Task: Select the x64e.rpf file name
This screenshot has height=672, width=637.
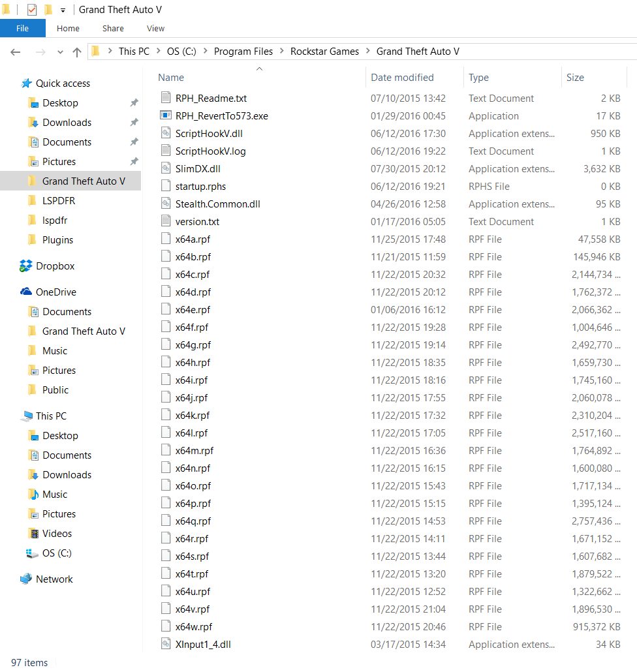Action: tap(193, 309)
